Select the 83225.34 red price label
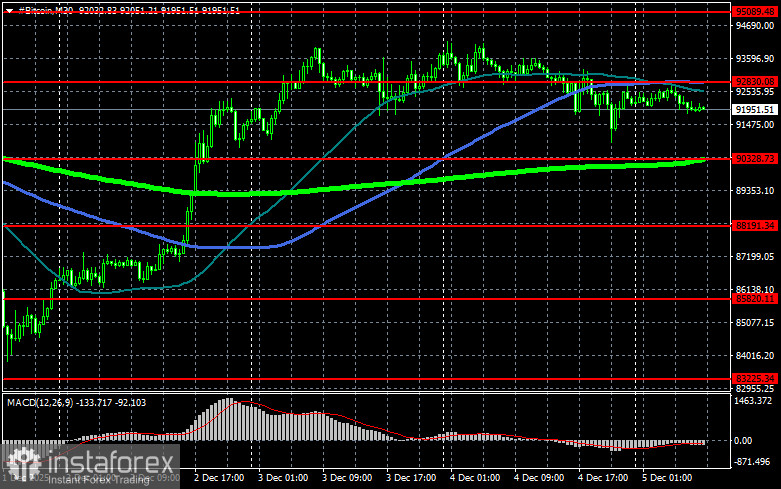 [755, 378]
